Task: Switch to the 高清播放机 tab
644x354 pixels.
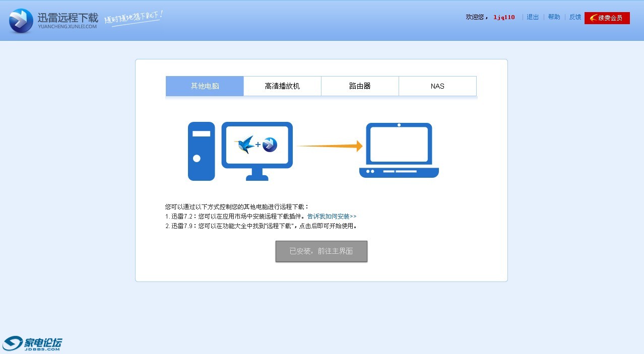Action: pyautogui.click(x=282, y=86)
